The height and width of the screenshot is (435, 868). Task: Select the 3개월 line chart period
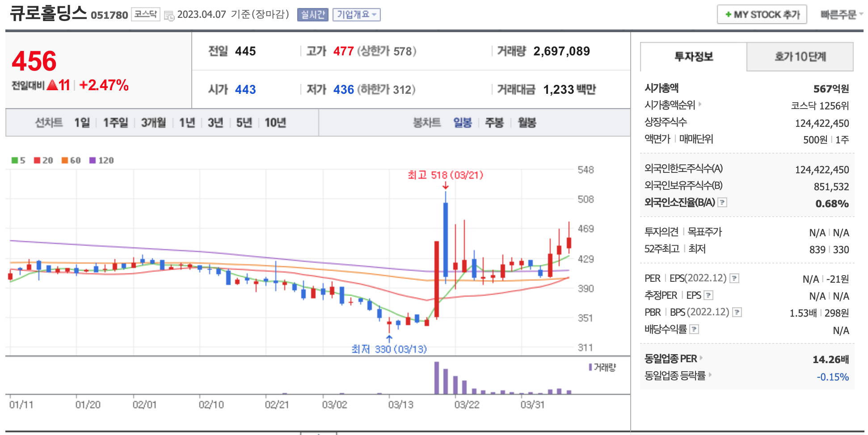[x=153, y=123]
